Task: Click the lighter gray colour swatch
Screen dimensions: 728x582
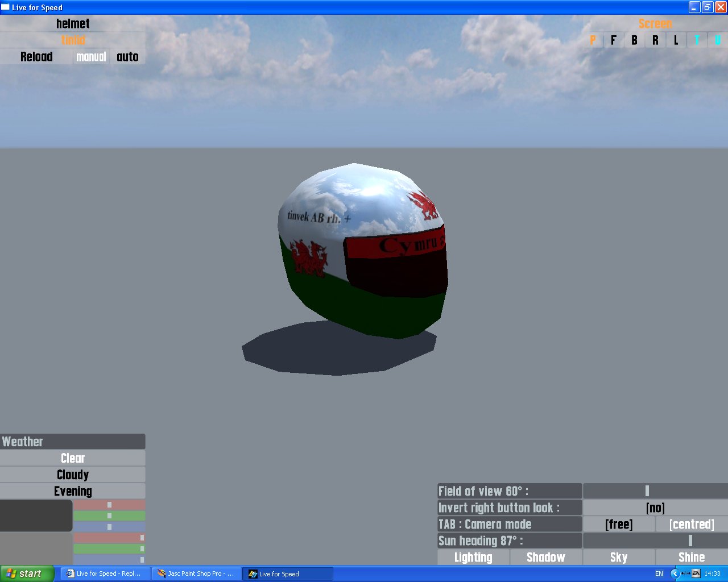Action: click(36, 548)
